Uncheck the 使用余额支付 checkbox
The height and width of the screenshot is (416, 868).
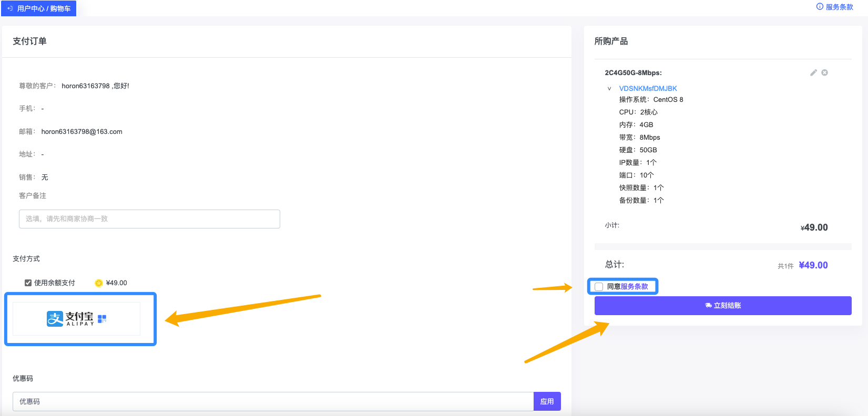pyautogui.click(x=28, y=283)
